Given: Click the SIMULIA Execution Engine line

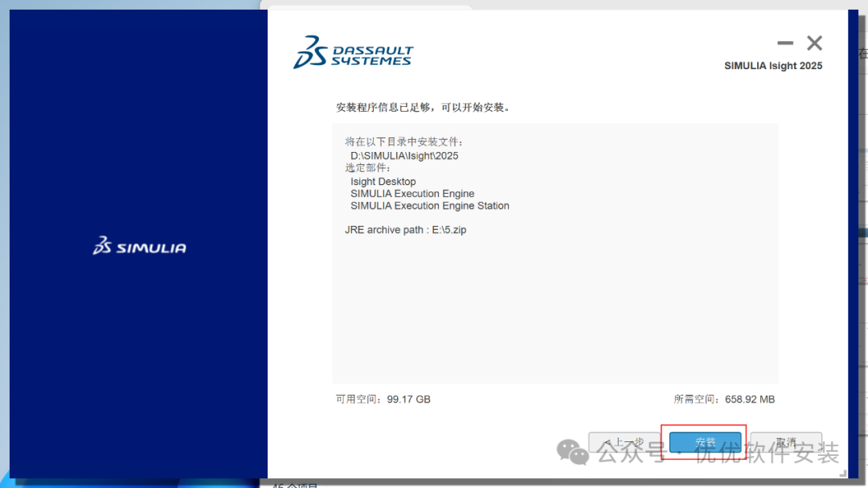Looking at the screenshot, I should [412, 194].
